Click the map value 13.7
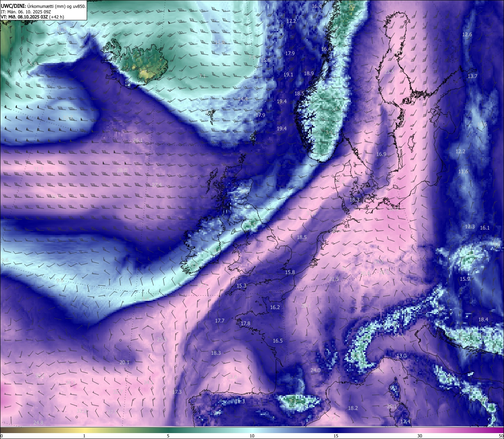 (x=472, y=76)
